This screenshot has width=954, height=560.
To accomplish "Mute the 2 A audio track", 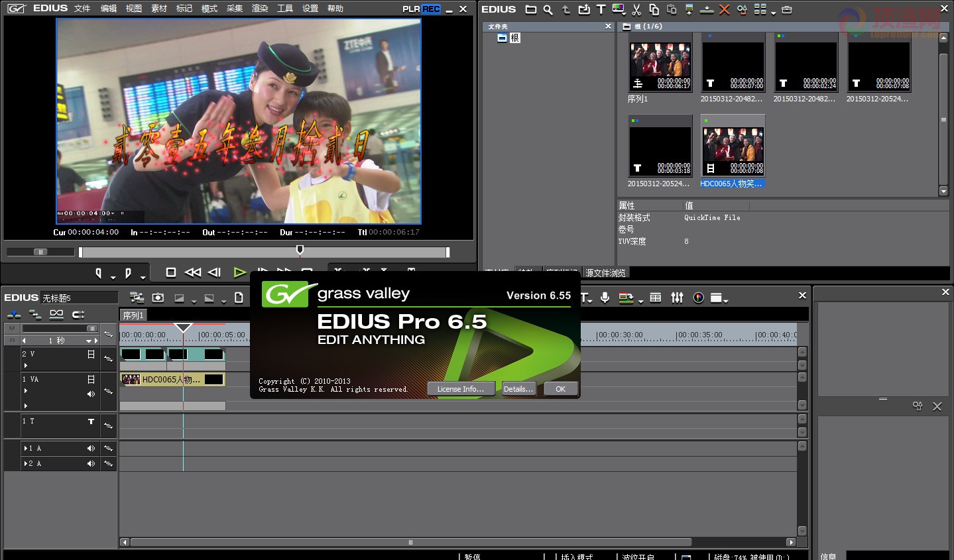I will pos(91,464).
